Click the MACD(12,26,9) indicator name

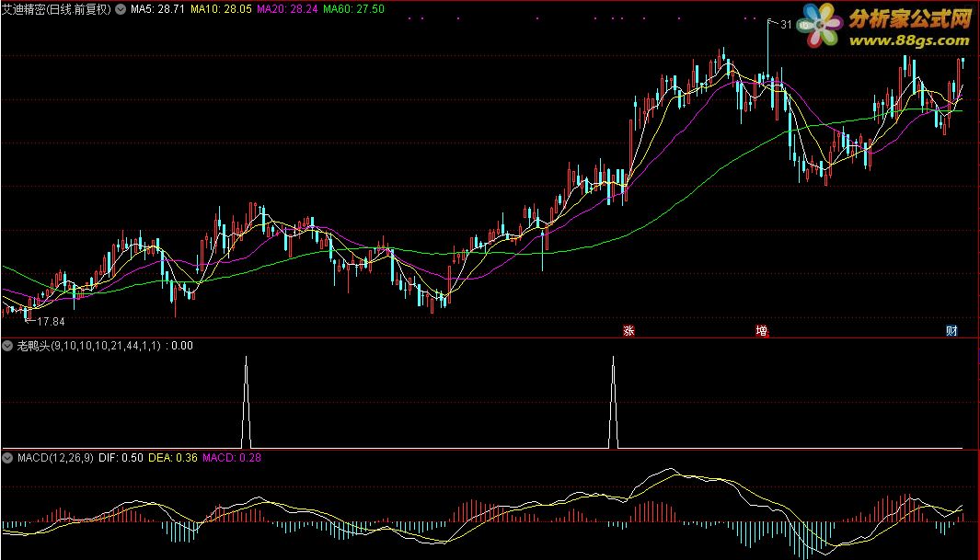click(55, 458)
